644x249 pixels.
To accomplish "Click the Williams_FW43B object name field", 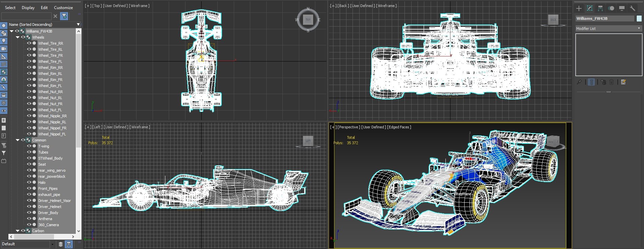I will click(605, 18).
